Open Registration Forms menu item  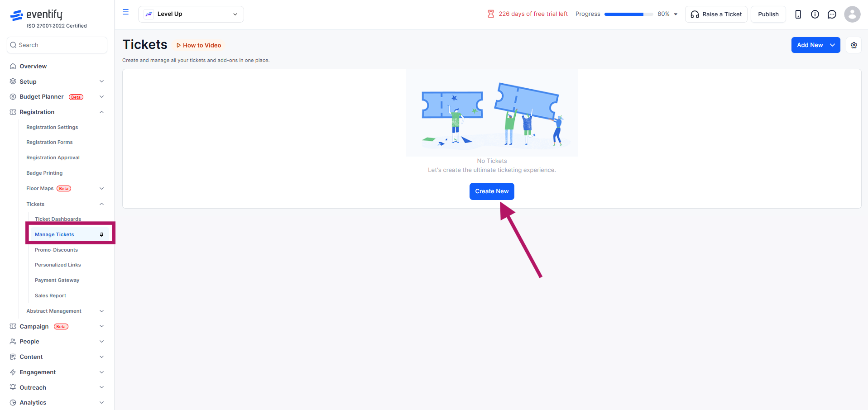(49, 142)
